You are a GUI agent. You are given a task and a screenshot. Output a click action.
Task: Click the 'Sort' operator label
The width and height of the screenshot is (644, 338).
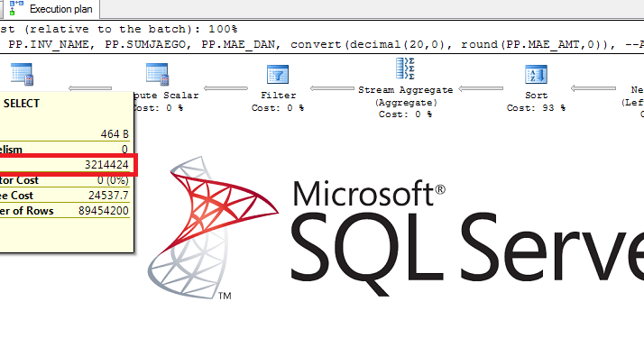(536, 96)
